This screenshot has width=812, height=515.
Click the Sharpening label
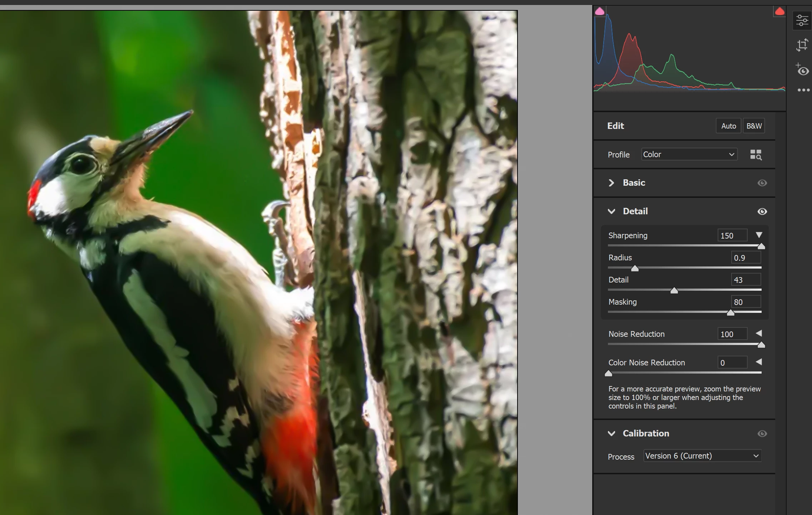click(628, 236)
